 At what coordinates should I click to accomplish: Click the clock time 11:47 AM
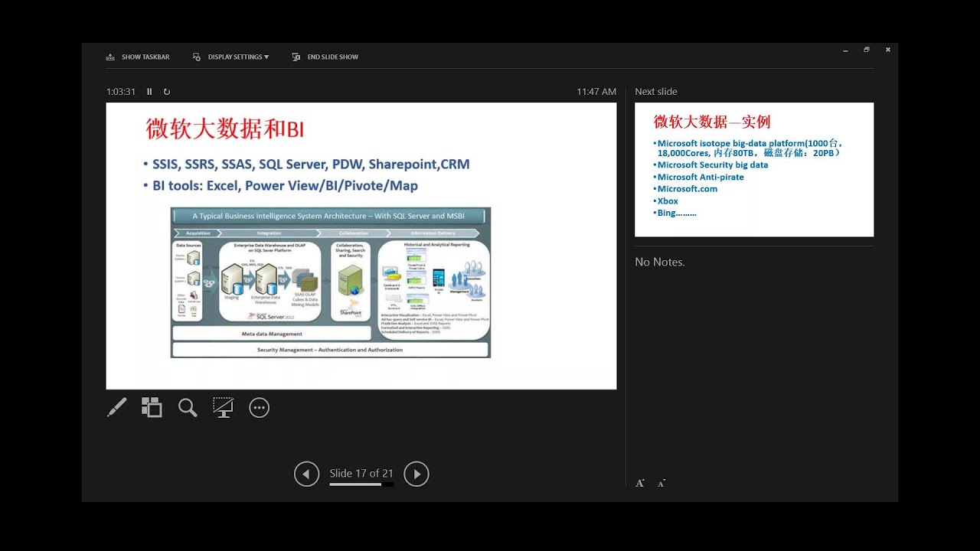(596, 92)
